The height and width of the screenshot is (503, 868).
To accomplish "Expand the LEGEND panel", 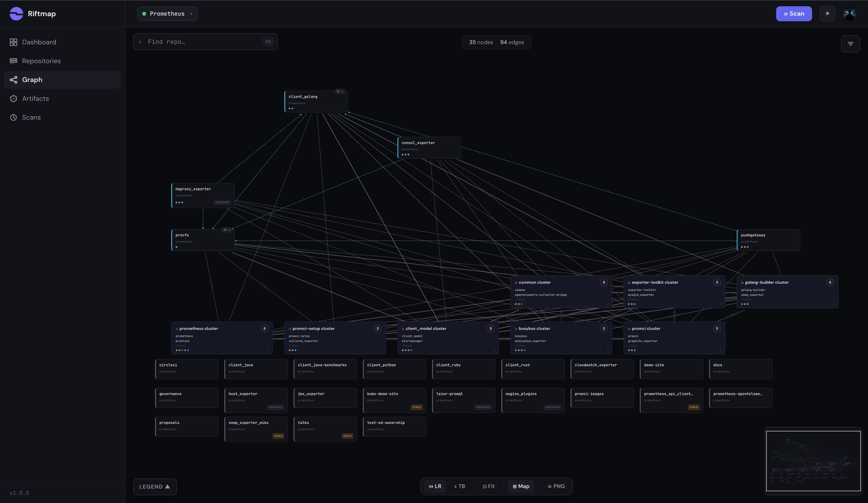I will [155, 486].
